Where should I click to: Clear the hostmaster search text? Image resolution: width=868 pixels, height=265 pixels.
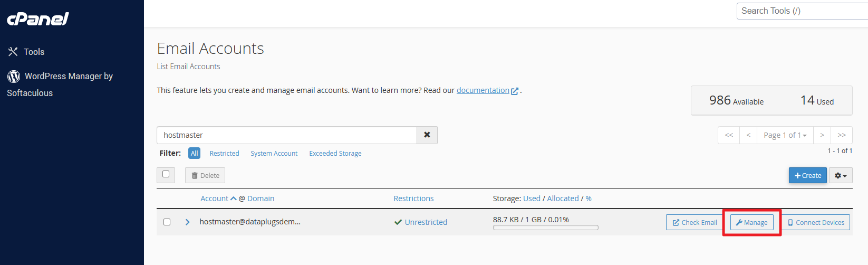point(427,135)
